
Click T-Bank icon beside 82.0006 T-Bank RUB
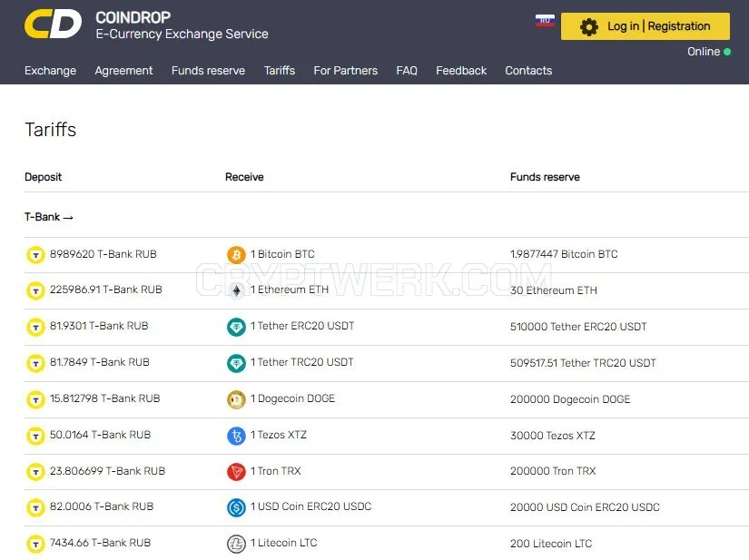click(35, 507)
